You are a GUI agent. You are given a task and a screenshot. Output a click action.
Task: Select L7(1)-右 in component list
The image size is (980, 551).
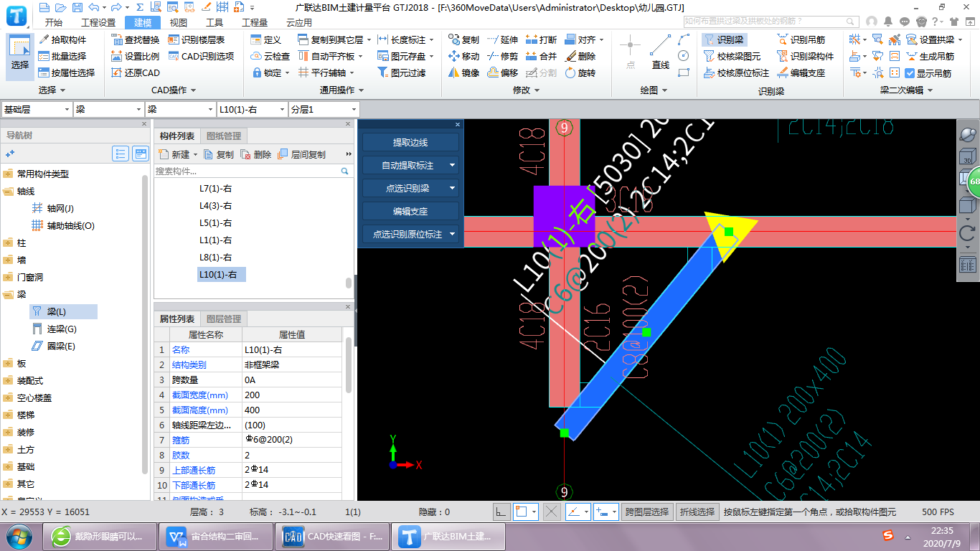point(216,189)
